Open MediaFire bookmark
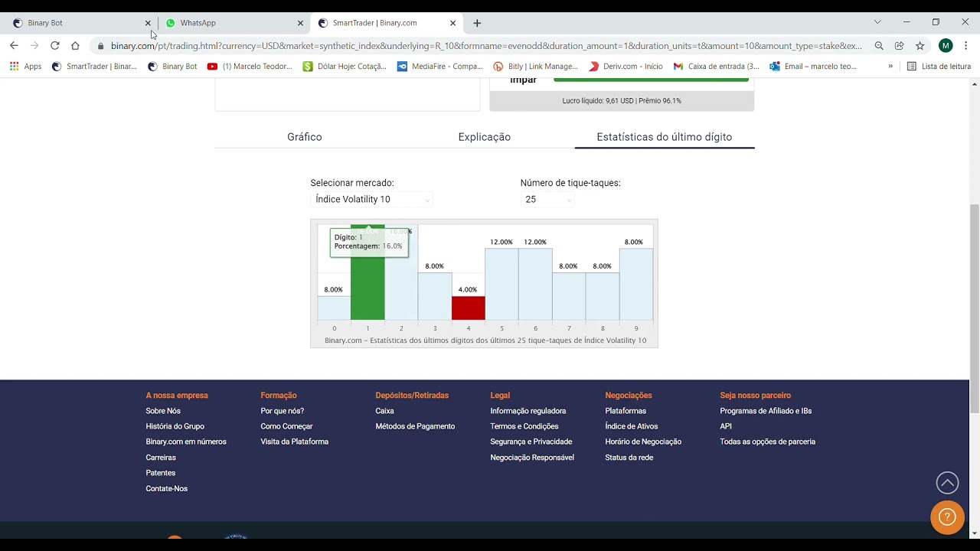Screen dimensions: 980x551 (440, 67)
